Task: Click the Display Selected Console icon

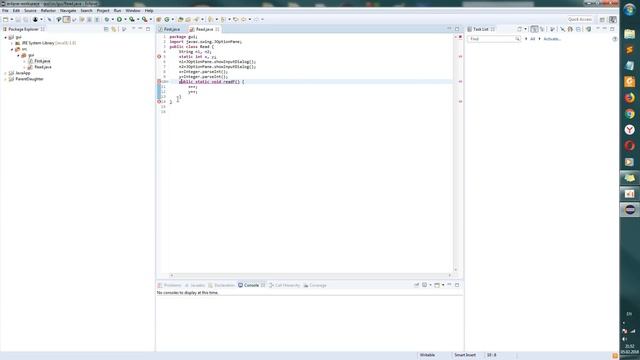Action: (424, 285)
